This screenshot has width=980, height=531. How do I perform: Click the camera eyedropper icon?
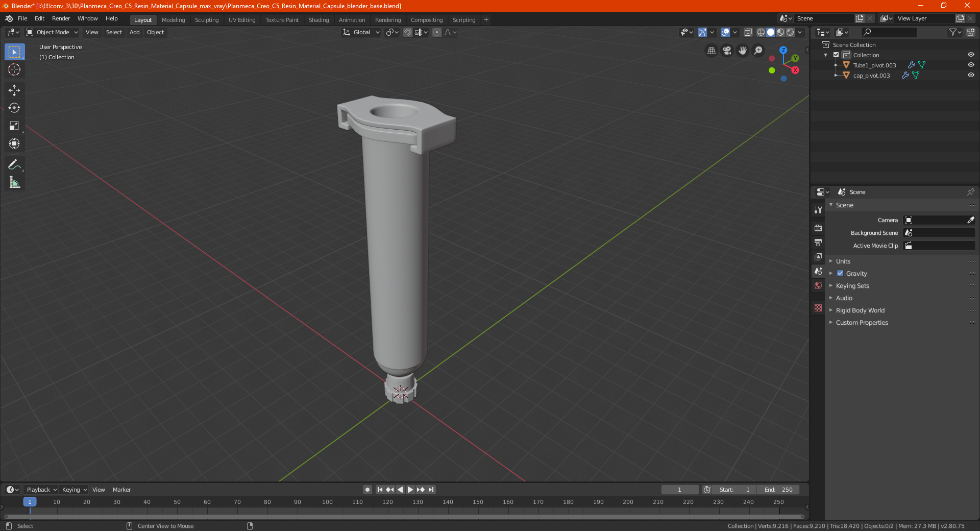point(970,220)
